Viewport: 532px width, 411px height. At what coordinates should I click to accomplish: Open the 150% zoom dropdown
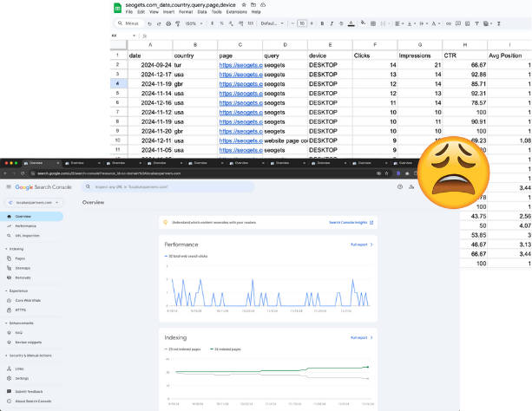click(194, 23)
